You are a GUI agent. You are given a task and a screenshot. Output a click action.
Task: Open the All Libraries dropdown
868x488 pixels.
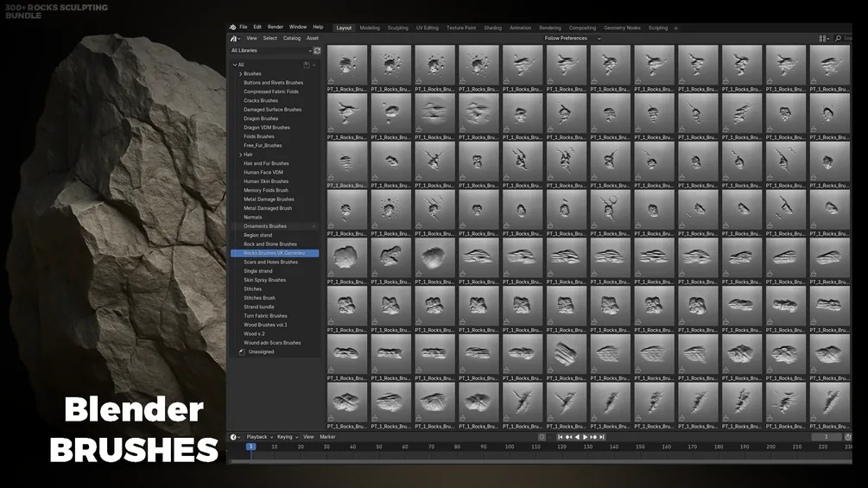270,50
